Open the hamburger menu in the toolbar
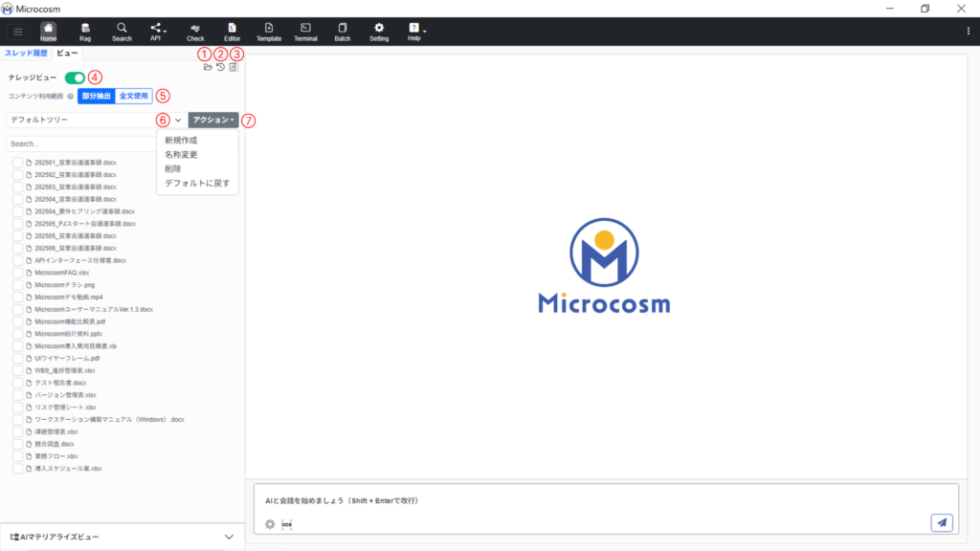 click(x=17, y=32)
